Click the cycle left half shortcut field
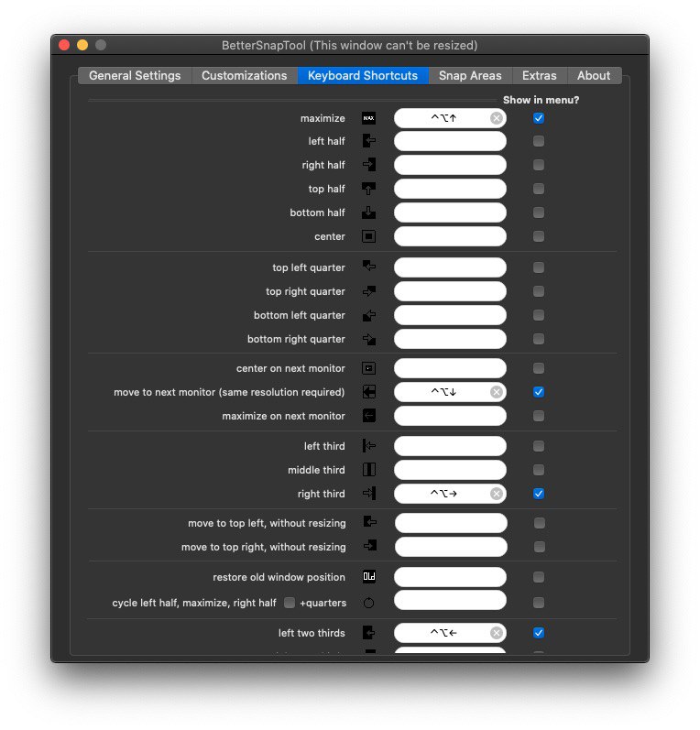The height and width of the screenshot is (730, 700). 450,601
